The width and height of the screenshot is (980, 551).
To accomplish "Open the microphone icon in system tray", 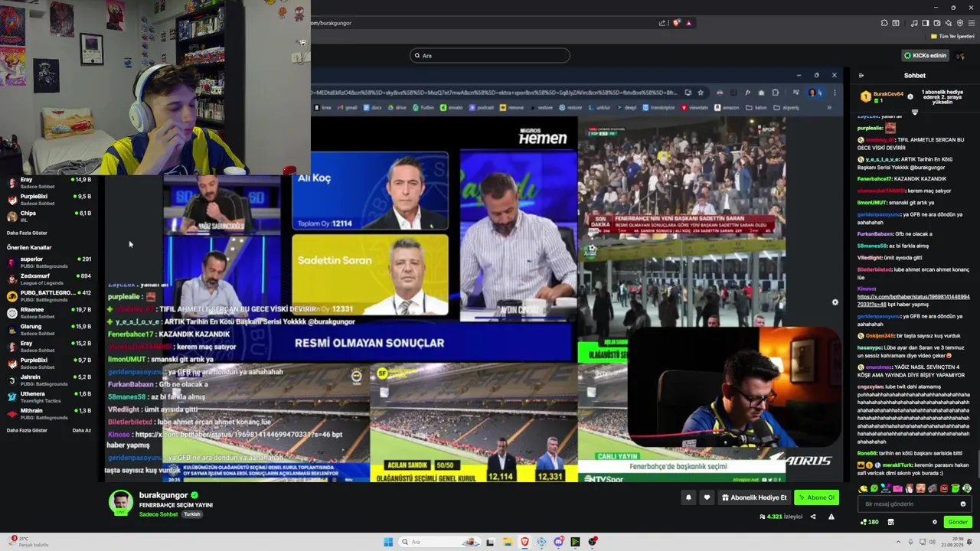I will [x=910, y=542].
